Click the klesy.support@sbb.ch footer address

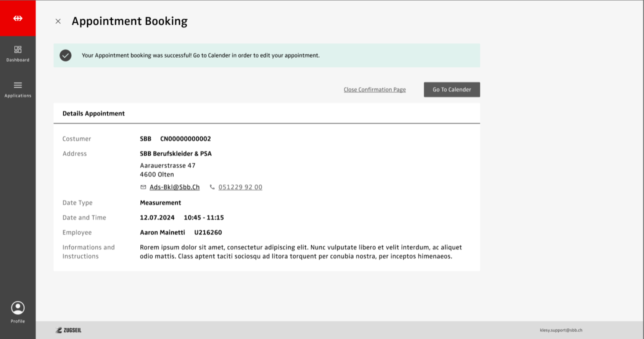(561, 330)
